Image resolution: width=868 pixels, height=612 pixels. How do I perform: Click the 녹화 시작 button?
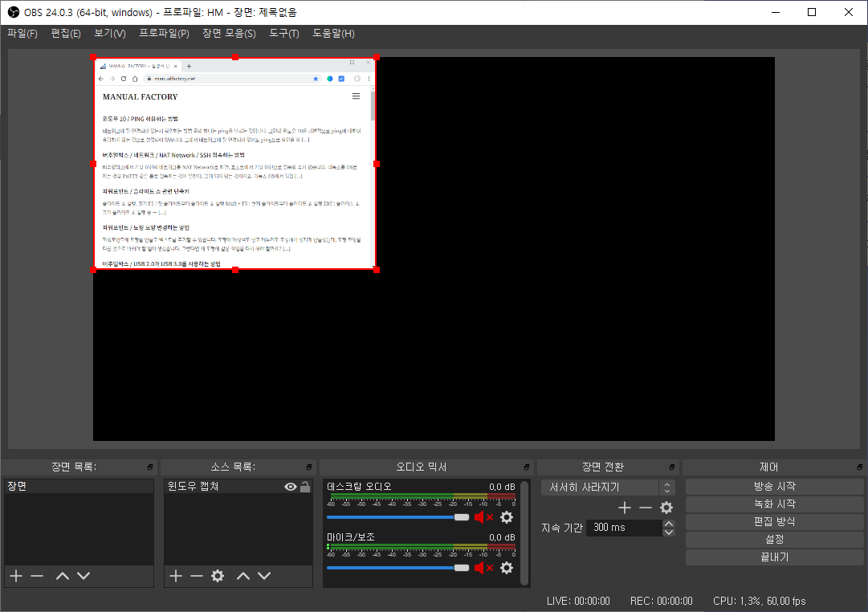[774, 504]
